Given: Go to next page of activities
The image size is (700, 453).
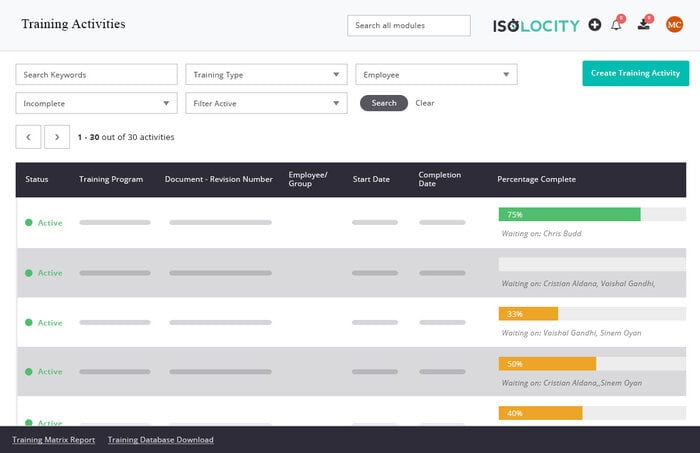Looking at the screenshot, I should pos(57,137).
